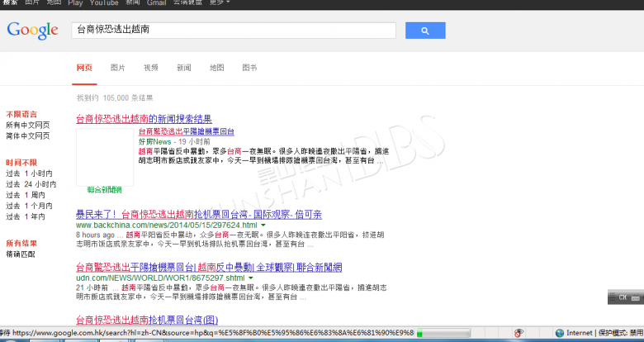Click the 找到约 105,000 条结果 count text

115,97
